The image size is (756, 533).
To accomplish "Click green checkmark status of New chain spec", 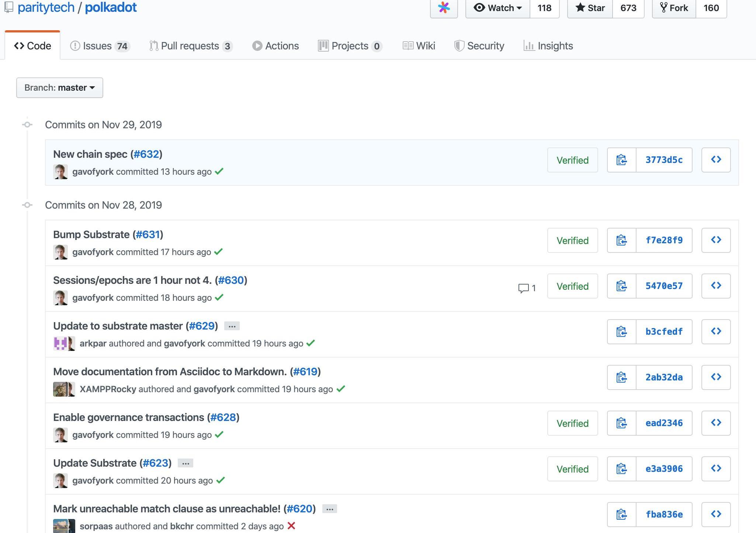I will tap(219, 171).
